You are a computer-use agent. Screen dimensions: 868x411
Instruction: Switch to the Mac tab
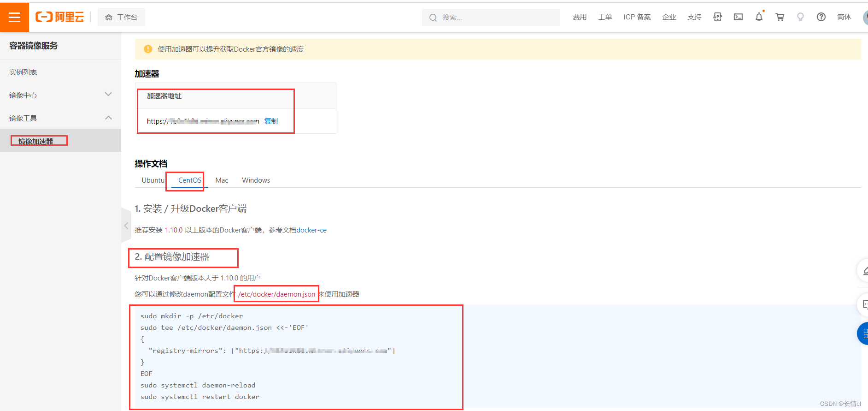click(x=222, y=180)
